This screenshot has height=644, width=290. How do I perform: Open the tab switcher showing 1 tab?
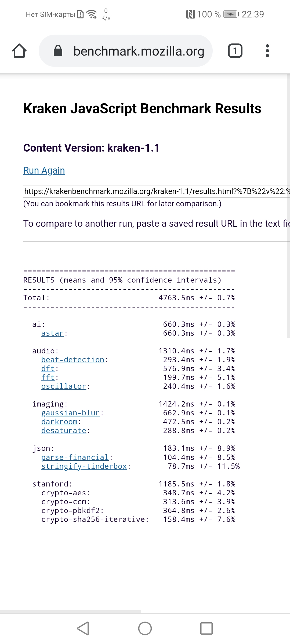coord(235,51)
